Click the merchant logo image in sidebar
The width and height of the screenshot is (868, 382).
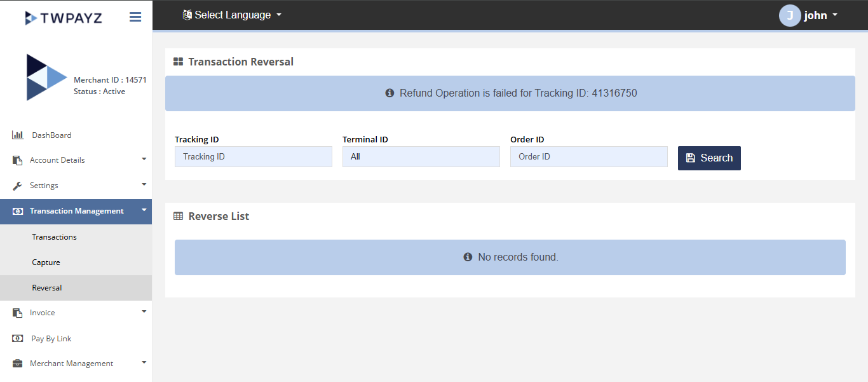(46, 78)
